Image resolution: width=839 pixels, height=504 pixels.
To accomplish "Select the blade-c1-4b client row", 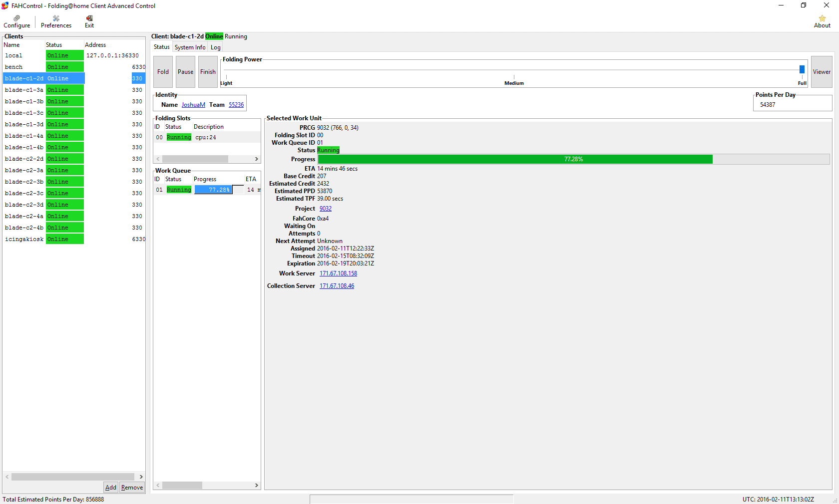I will click(74, 147).
